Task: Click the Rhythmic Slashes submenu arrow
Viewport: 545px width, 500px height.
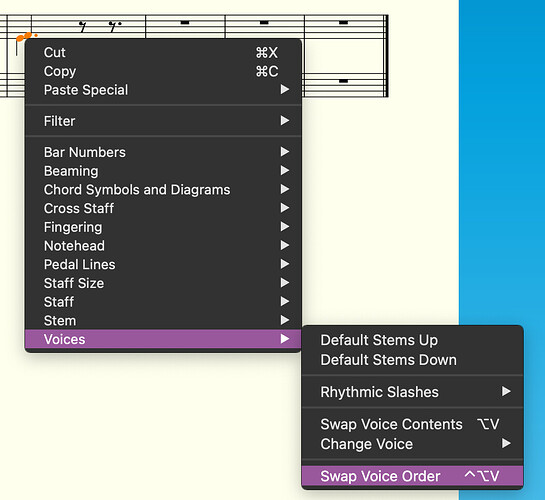Action: (x=506, y=392)
